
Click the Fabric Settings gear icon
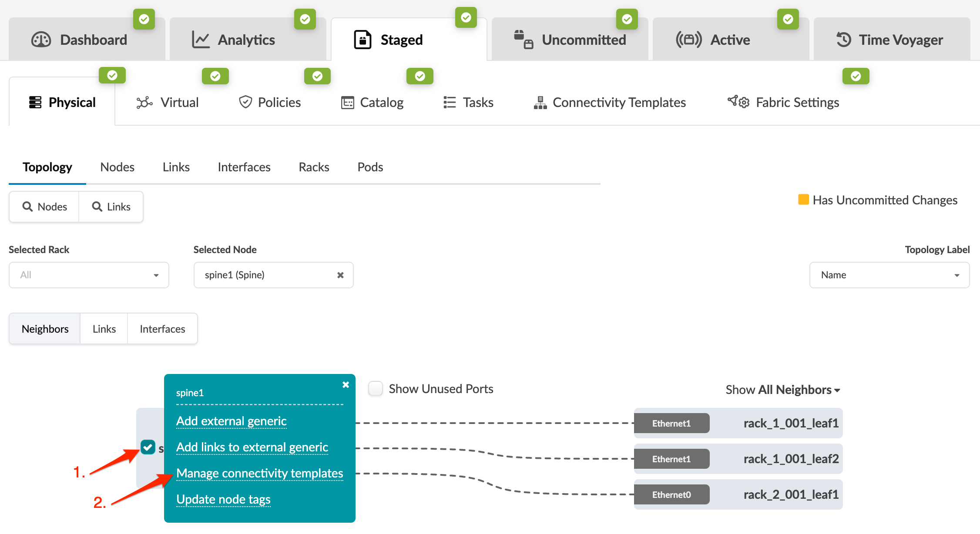pyautogui.click(x=738, y=102)
